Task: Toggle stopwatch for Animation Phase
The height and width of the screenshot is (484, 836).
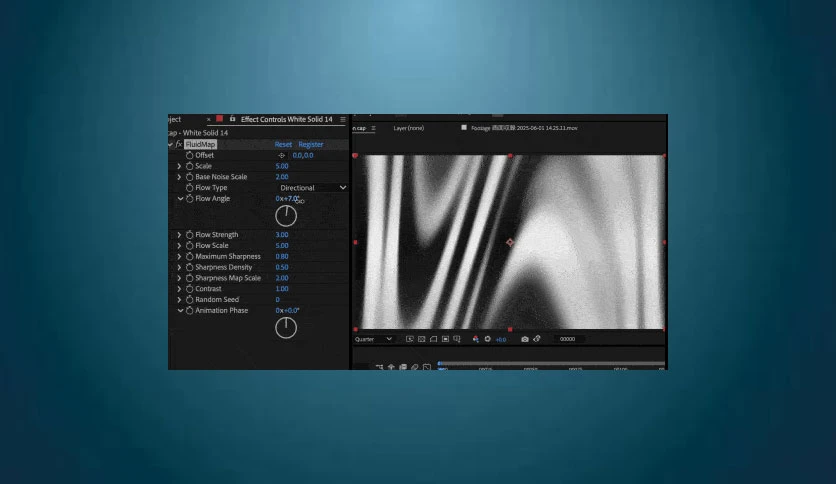Action: (189, 310)
